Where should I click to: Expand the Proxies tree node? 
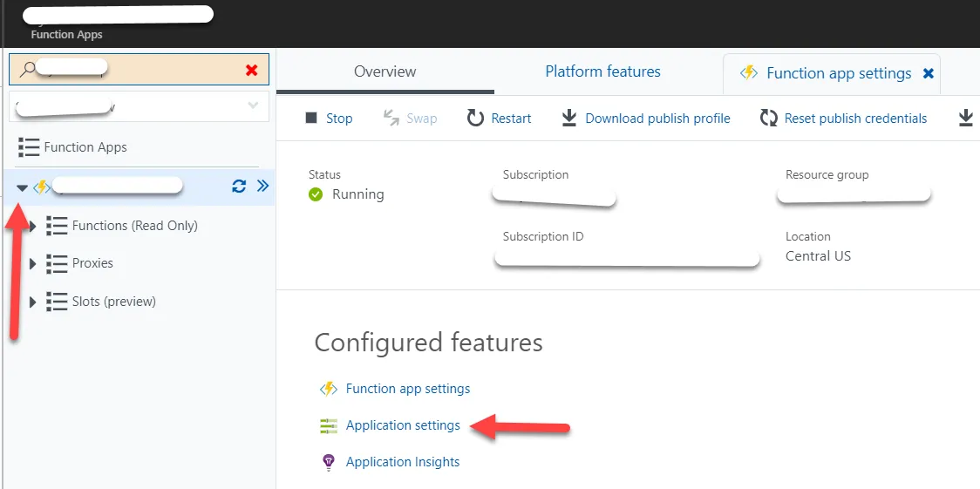[x=33, y=263]
